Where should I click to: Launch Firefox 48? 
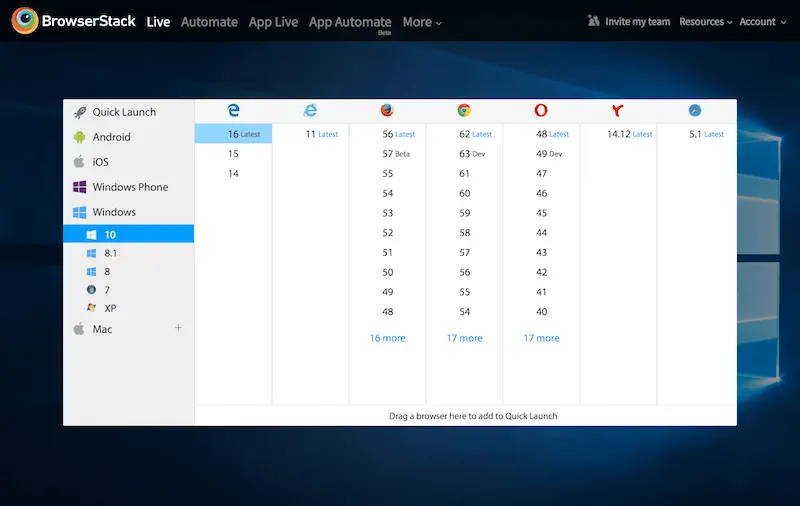click(387, 312)
